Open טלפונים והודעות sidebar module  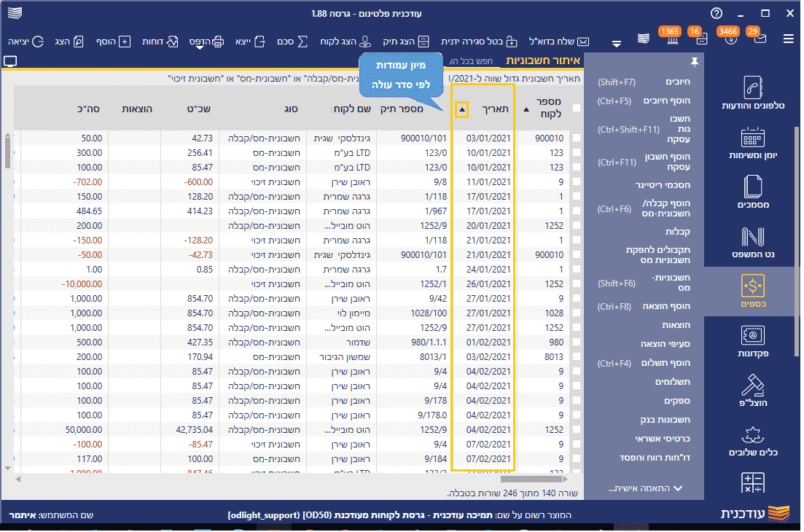click(x=753, y=93)
